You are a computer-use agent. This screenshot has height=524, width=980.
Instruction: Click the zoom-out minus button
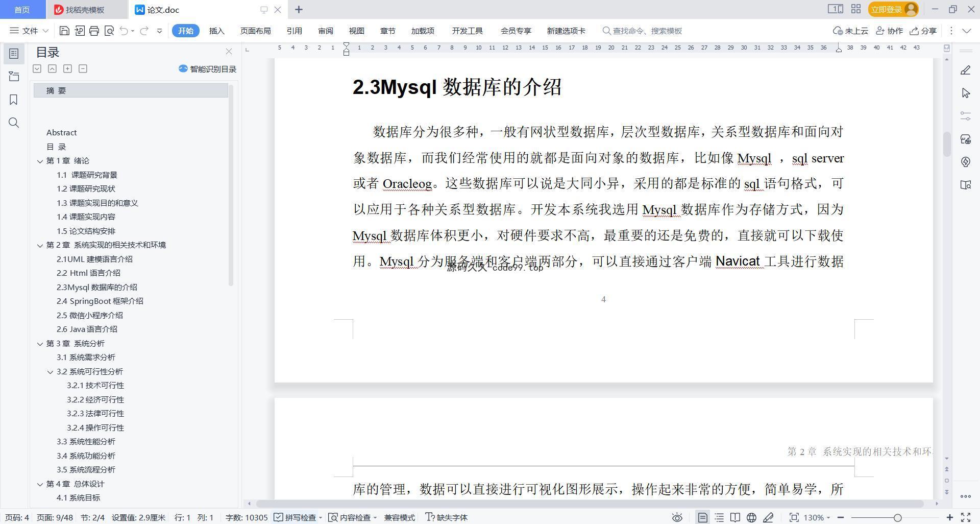841,517
